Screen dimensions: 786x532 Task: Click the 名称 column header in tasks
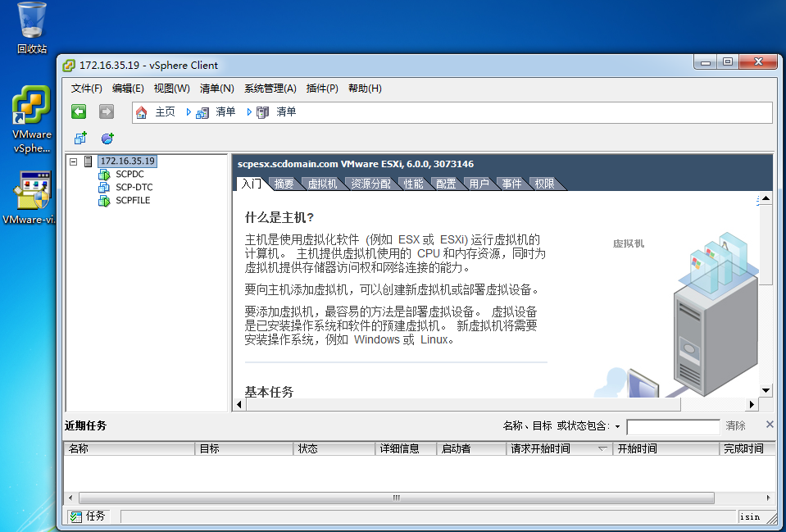(129, 448)
